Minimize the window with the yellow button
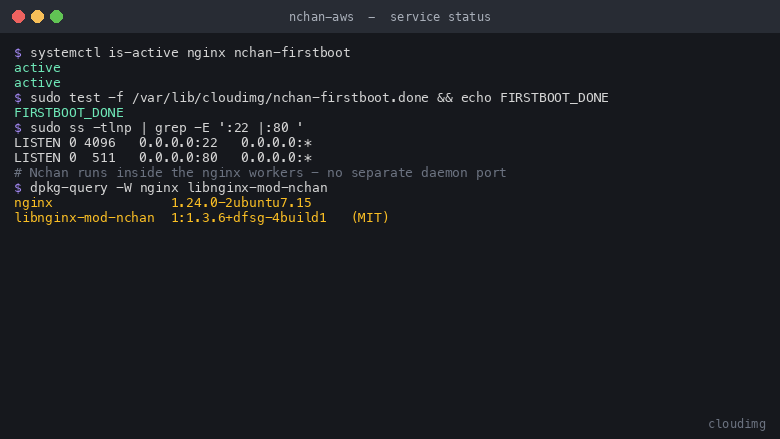 [x=37, y=16]
